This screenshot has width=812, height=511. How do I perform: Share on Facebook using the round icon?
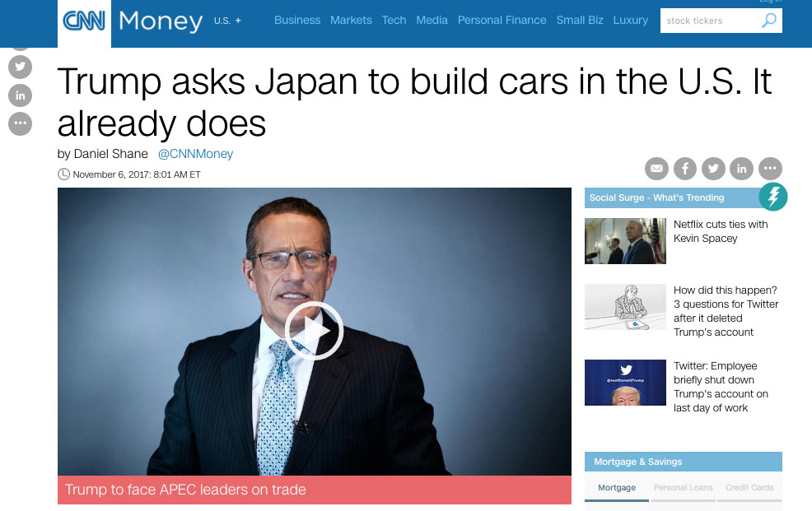pos(685,169)
